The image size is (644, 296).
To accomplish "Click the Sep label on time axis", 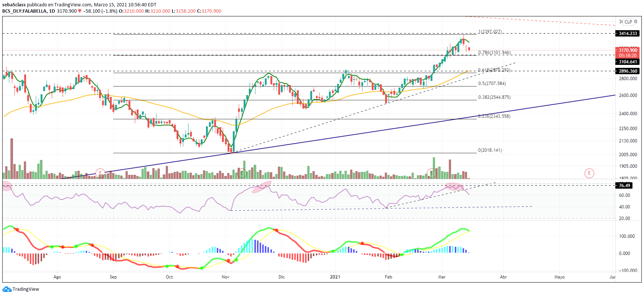I will click(113, 277).
